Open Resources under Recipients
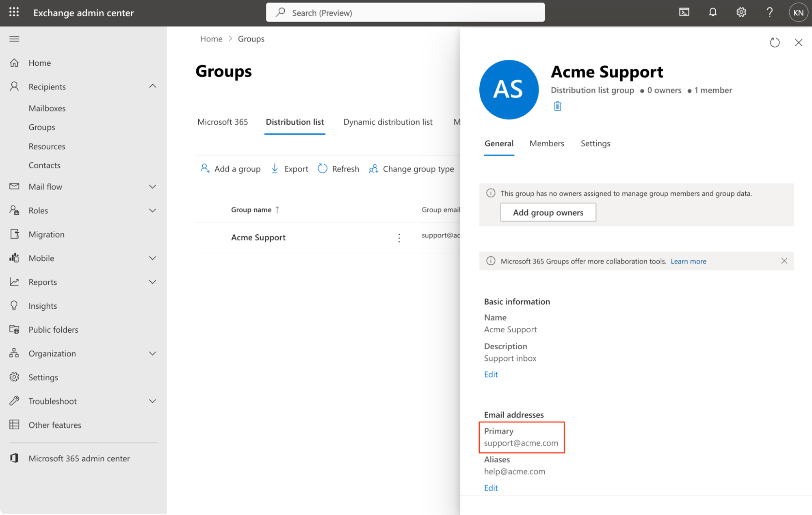Screen dimensions: 812x515 pyautogui.click(x=47, y=146)
